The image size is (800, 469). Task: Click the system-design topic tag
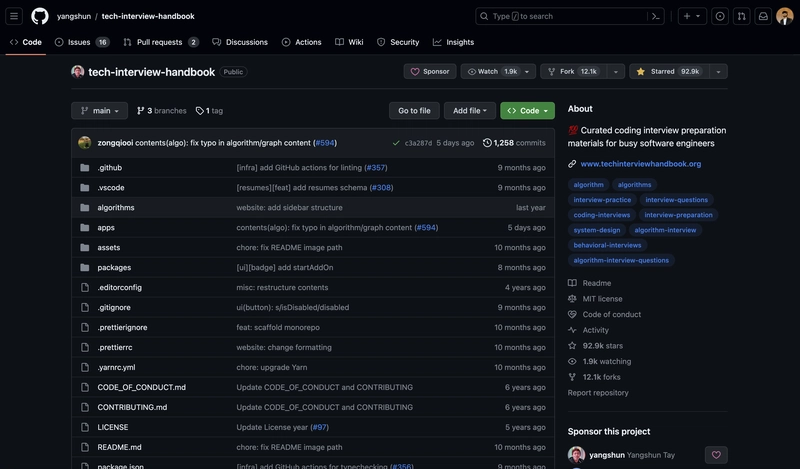(597, 230)
